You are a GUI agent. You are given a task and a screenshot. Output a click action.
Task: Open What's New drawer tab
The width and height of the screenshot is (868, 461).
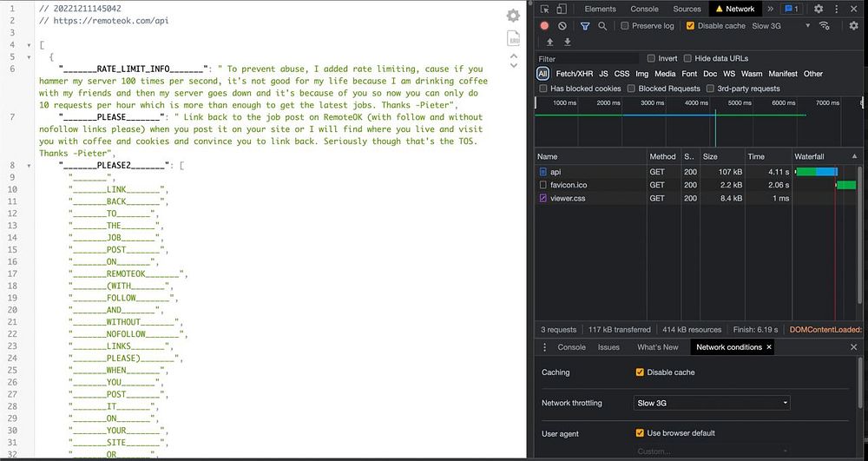click(658, 347)
